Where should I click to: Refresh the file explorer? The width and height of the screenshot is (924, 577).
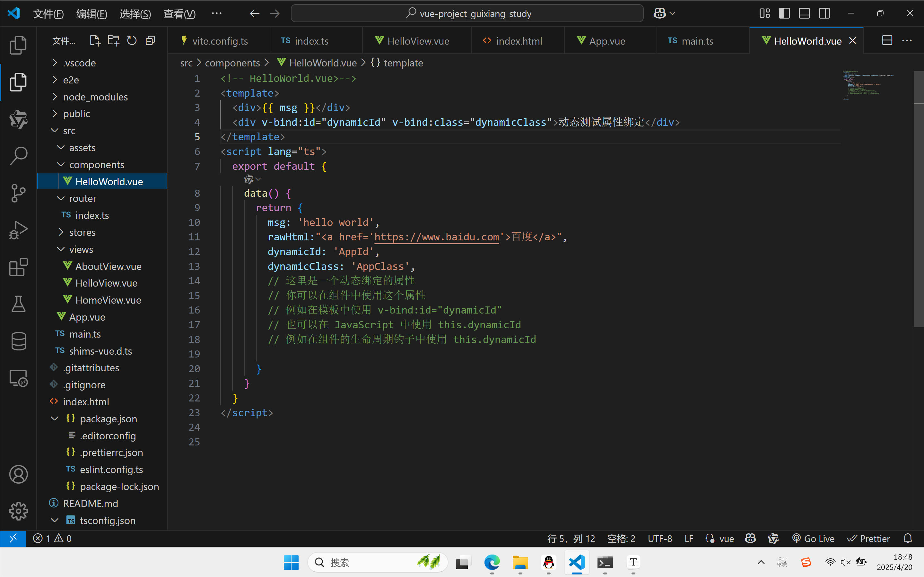click(x=132, y=40)
